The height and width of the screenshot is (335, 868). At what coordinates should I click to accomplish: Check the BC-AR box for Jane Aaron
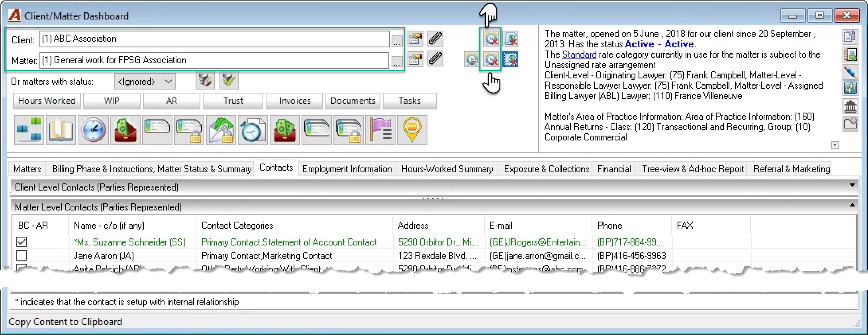[22, 255]
